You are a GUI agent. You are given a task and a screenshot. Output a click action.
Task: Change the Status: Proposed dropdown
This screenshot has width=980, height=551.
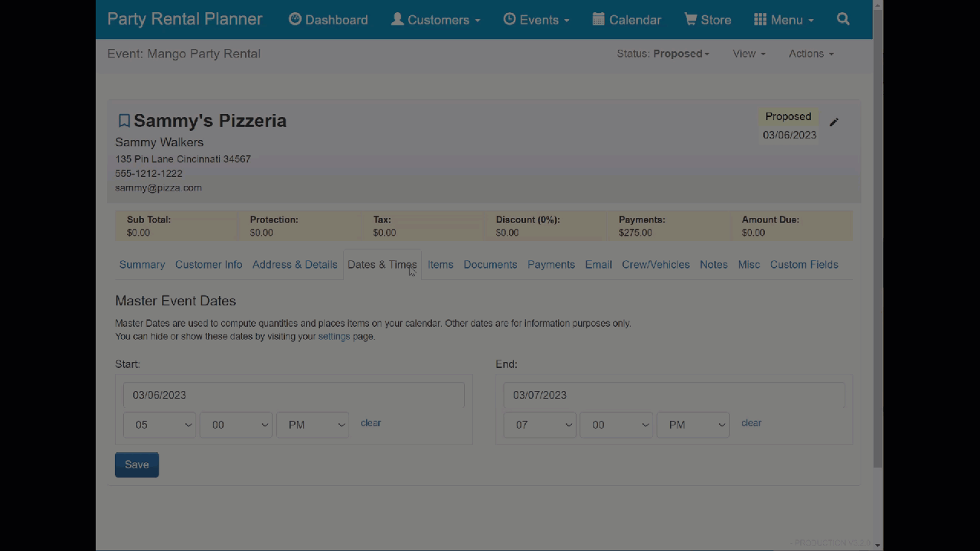(663, 54)
